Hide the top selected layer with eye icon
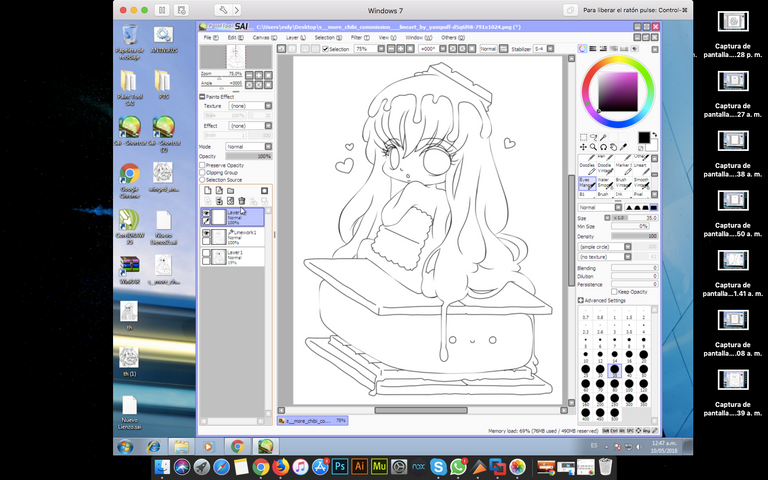Screen dimensions: 768x480 click(x=207, y=214)
